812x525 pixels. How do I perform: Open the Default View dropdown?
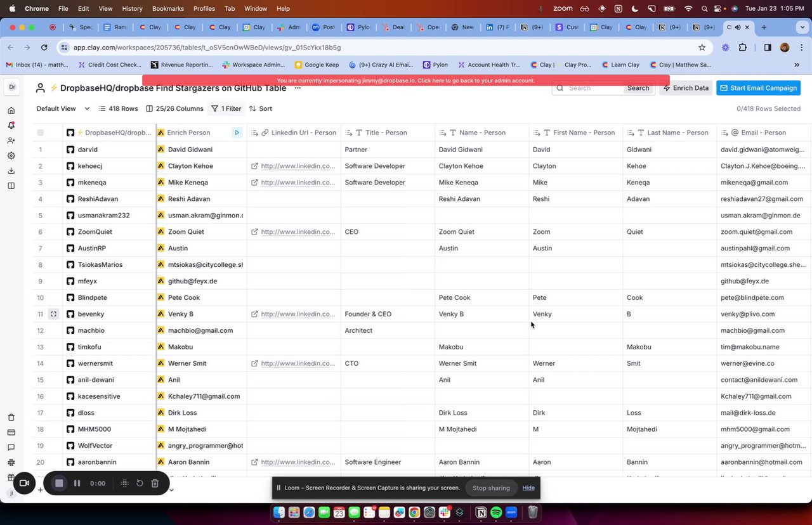63,108
